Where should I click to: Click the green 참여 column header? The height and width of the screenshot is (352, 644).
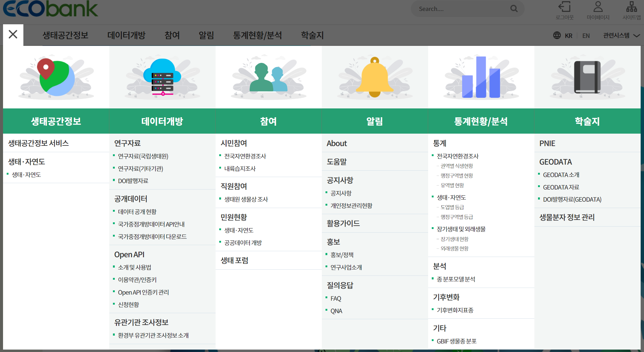268,121
